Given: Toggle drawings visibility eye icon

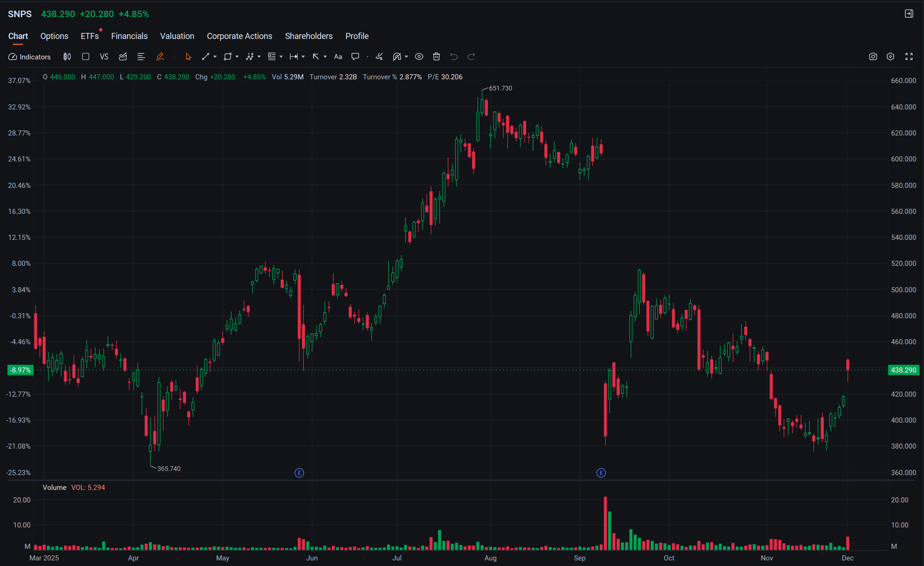Looking at the screenshot, I should point(419,57).
